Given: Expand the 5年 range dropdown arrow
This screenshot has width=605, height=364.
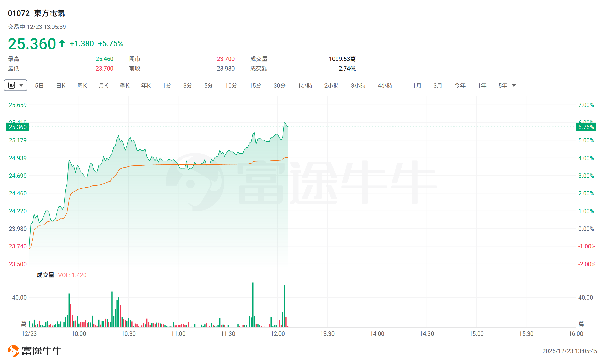Looking at the screenshot, I should coord(514,86).
